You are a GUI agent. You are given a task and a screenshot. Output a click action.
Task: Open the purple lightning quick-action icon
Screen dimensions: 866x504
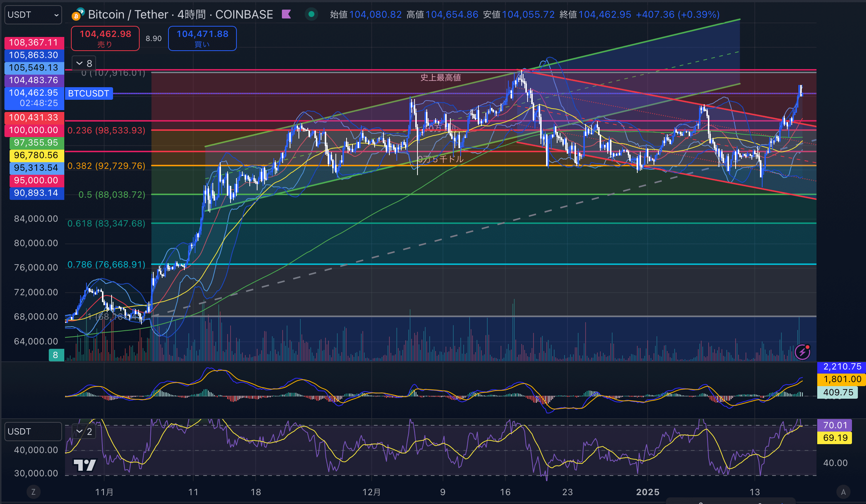click(802, 352)
